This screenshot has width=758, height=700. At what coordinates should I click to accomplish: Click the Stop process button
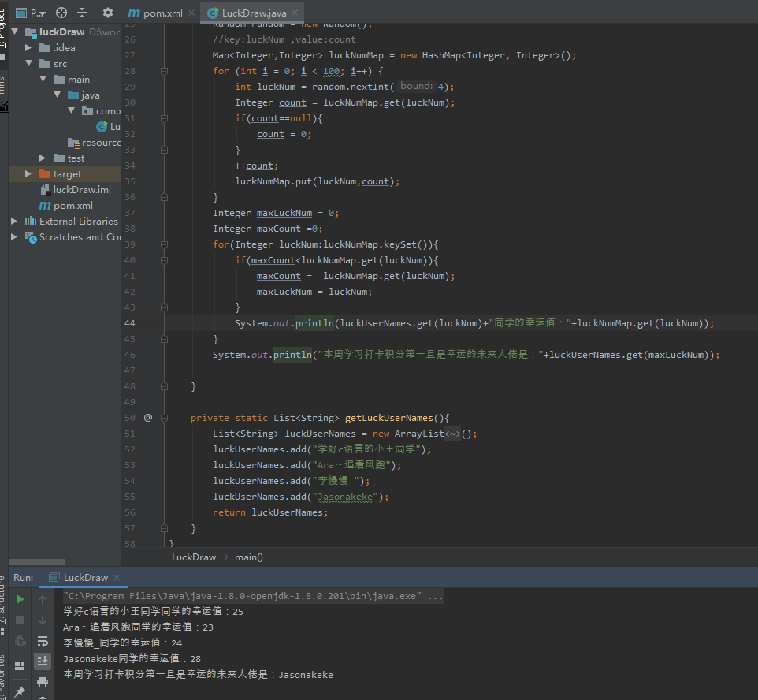[20, 620]
